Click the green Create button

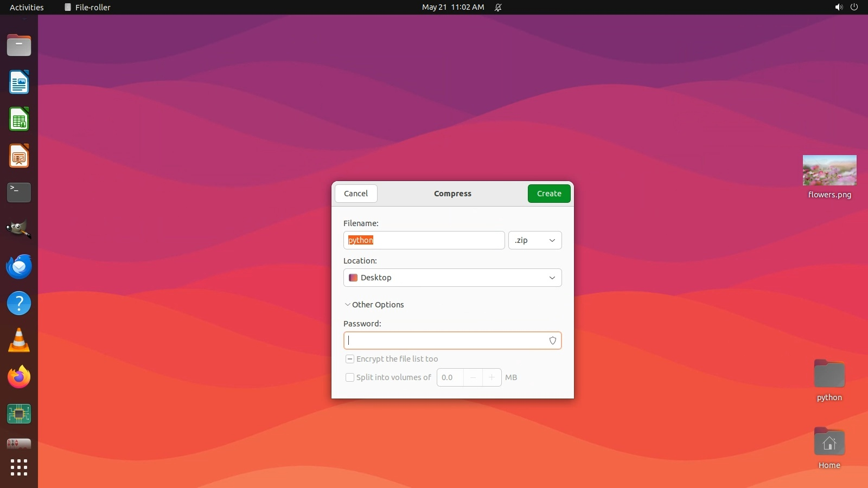click(x=548, y=194)
